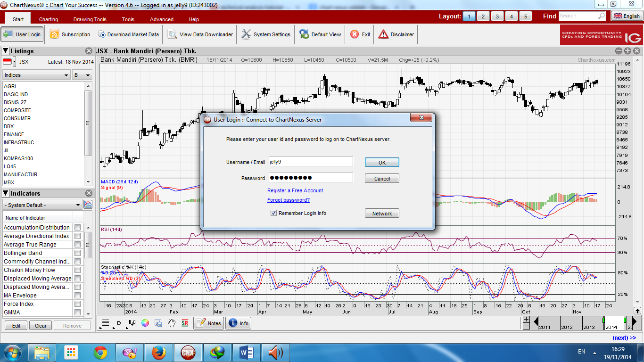Open the Info button

pos(239,323)
